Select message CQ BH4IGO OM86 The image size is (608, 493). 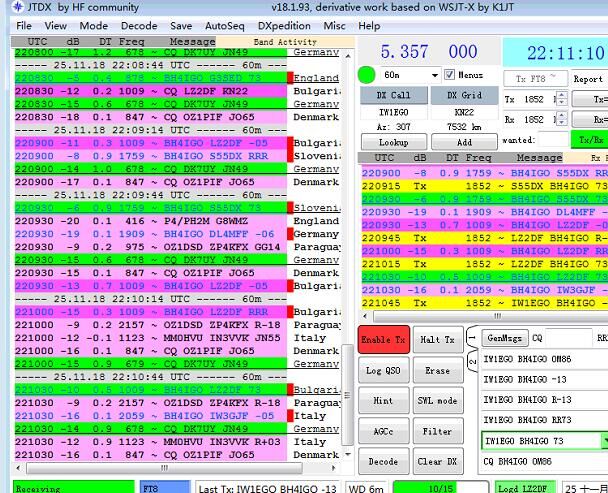tap(544, 462)
